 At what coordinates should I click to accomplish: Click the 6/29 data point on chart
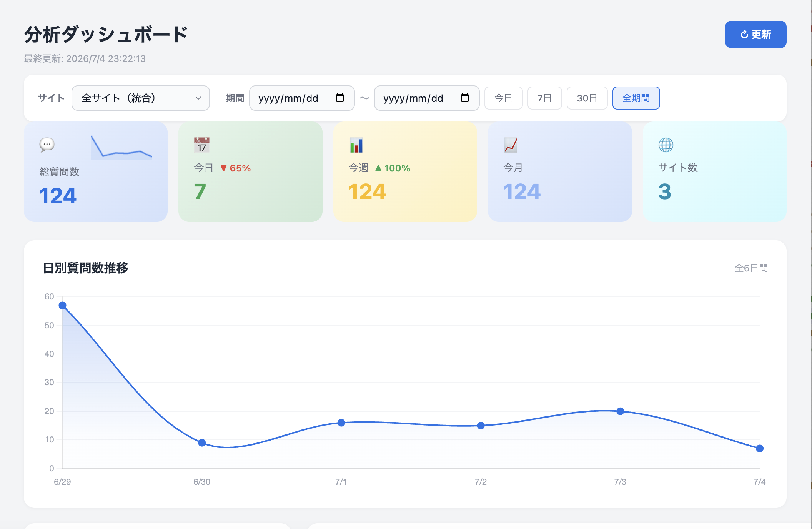pyautogui.click(x=63, y=306)
